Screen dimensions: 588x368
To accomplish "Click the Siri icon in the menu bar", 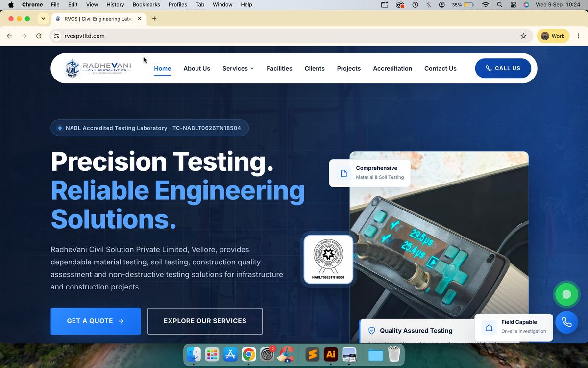I will (x=526, y=5).
